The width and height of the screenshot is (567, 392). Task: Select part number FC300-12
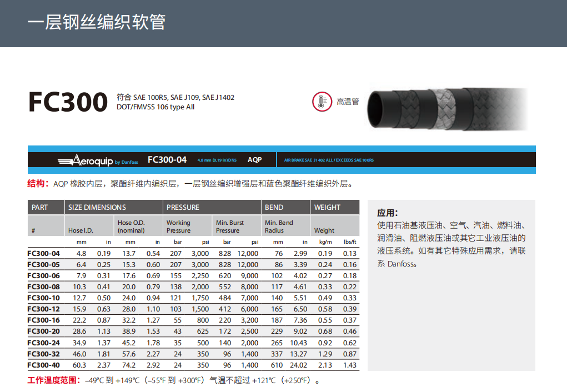43,309
